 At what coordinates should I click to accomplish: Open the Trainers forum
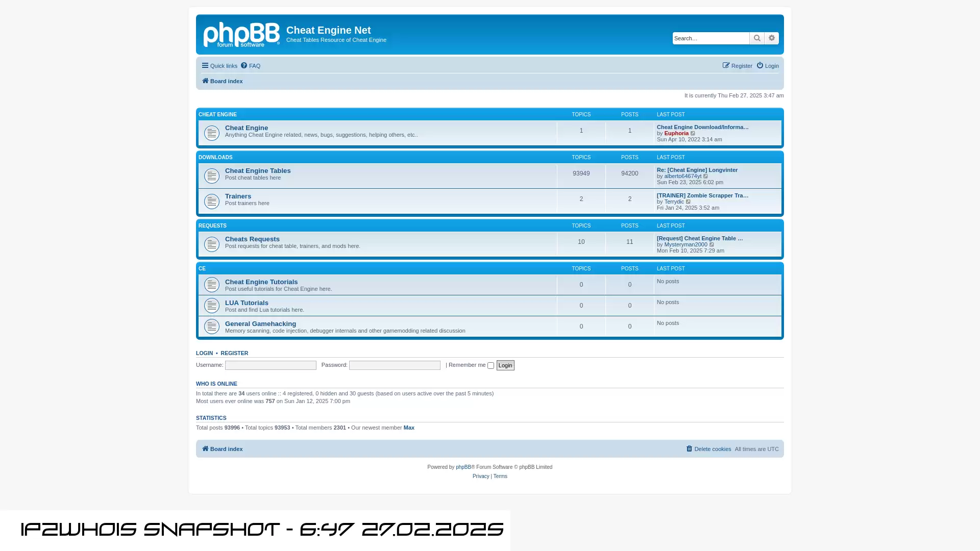point(238,196)
